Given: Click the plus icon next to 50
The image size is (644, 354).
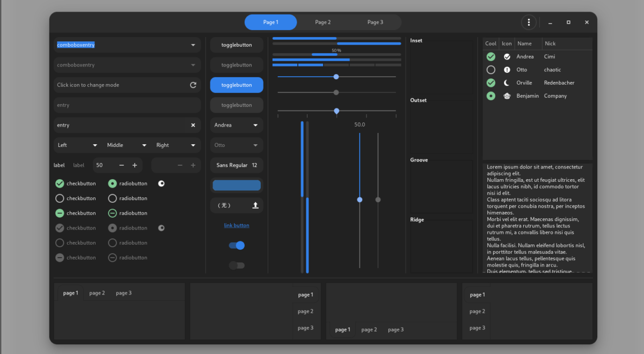Looking at the screenshot, I should pyautogui.click(x=135, y=165).
